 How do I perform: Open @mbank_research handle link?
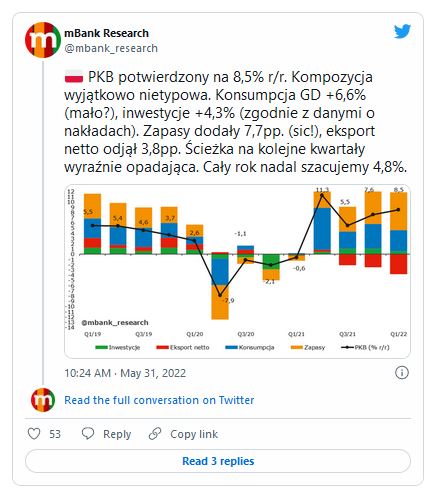[111, 48]
